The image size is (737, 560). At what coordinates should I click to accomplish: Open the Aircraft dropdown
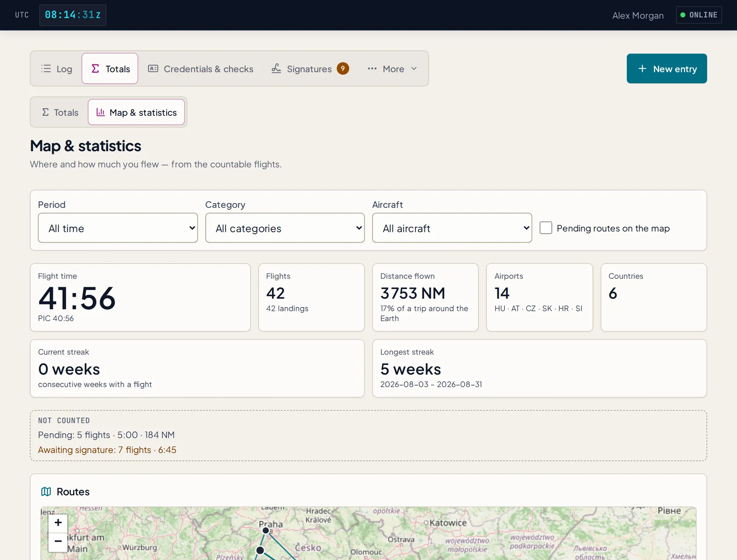pos(452,228)
